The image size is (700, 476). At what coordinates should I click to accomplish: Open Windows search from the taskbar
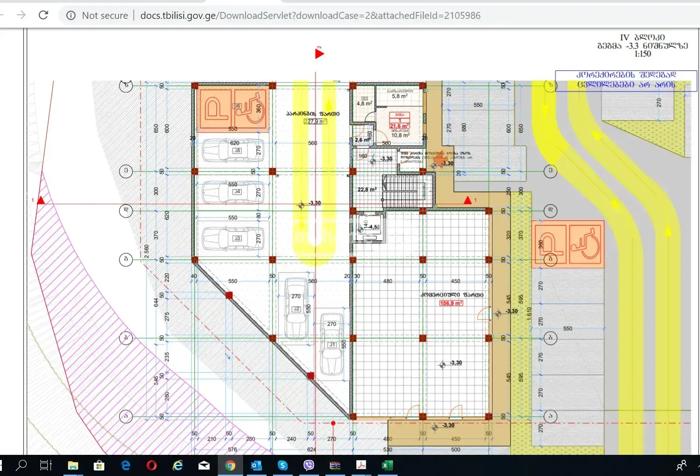pyautogui.click(x=20, y=466)
